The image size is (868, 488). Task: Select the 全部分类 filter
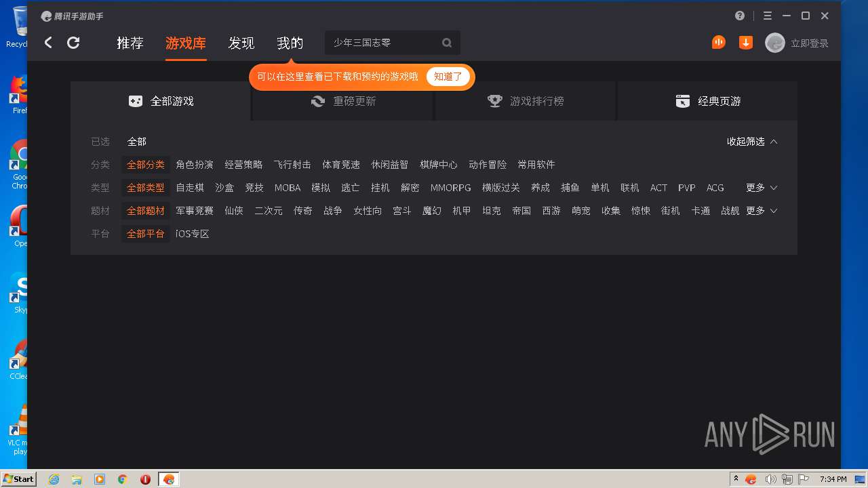(146, 165)
